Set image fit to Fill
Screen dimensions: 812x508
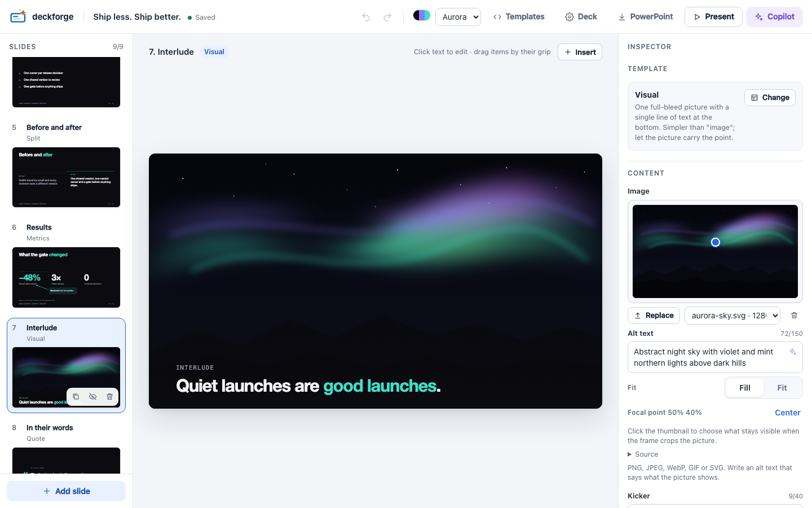(x=744, y=388)
